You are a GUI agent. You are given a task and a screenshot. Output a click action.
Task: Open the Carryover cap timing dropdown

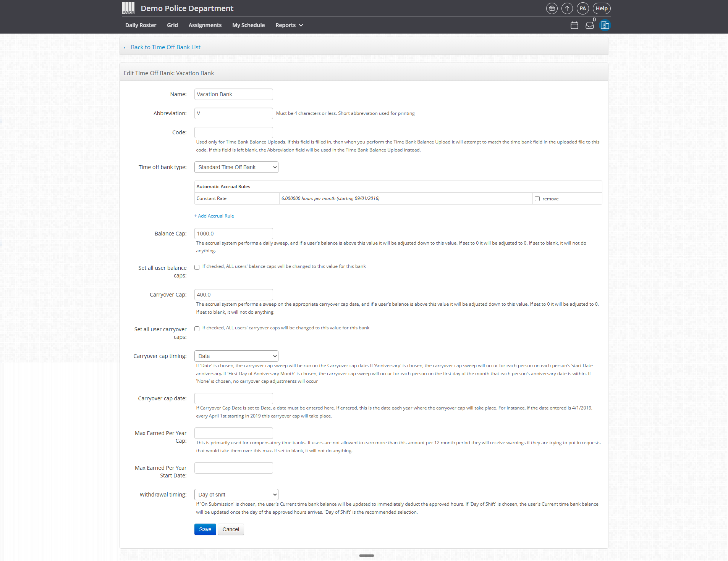pos(236,356)
